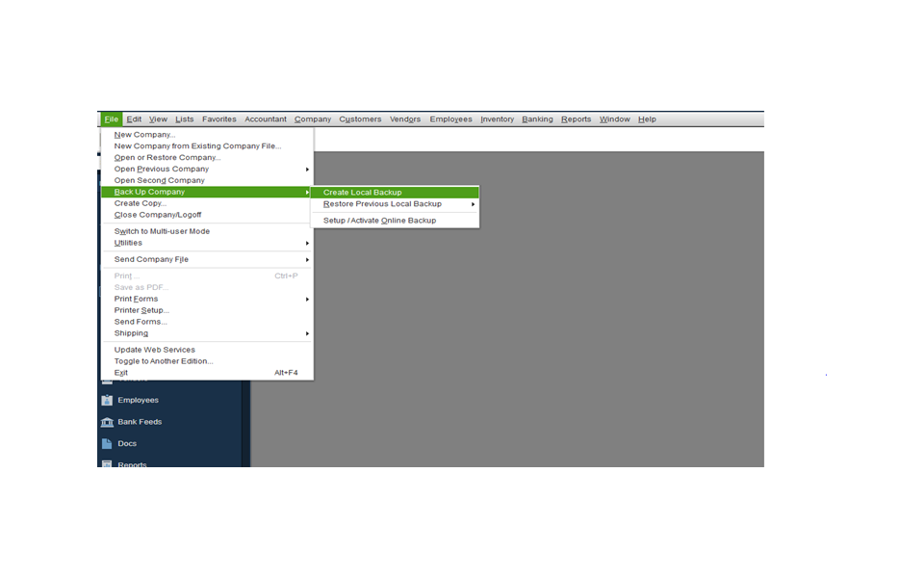Expand Restore Previous Local Backup arrow
924x578 pixels.
pos(473,204)
